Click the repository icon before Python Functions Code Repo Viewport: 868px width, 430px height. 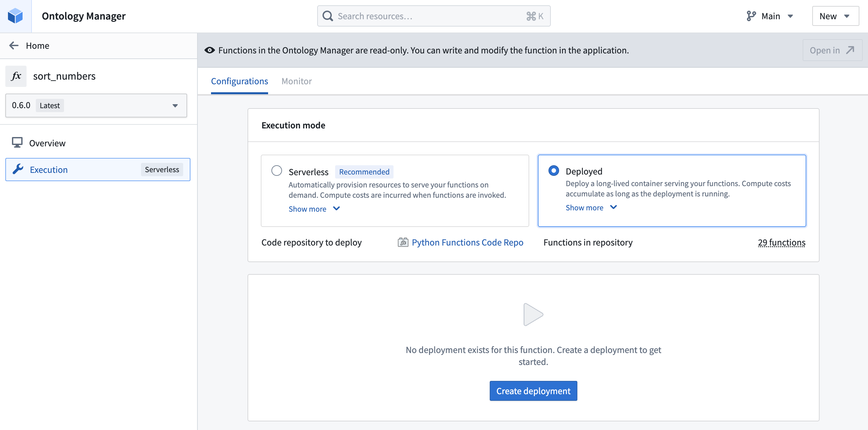click(x=402, y=242)
